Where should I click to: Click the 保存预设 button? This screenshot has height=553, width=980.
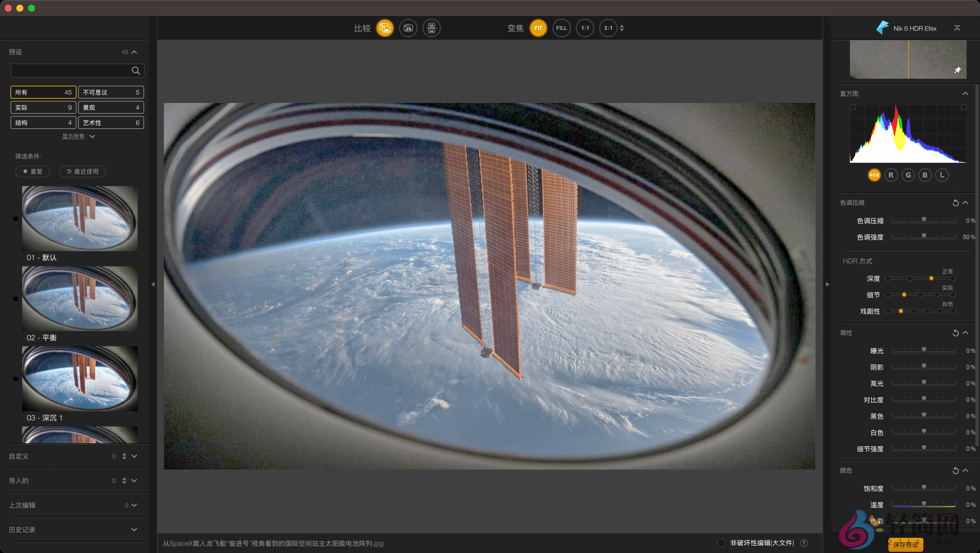coord(905,545)
